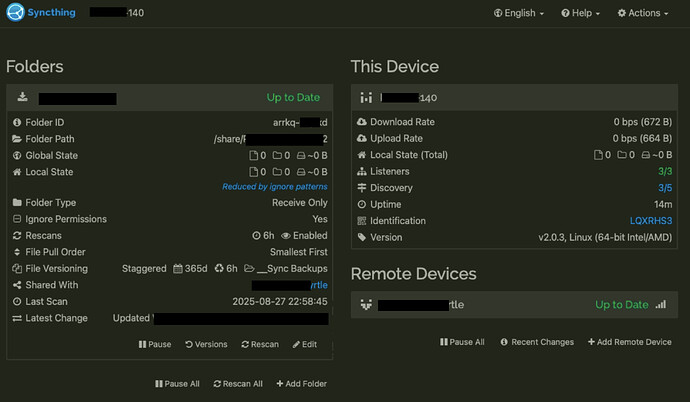Click Add Remote Device button

click(x=630, y=342)
